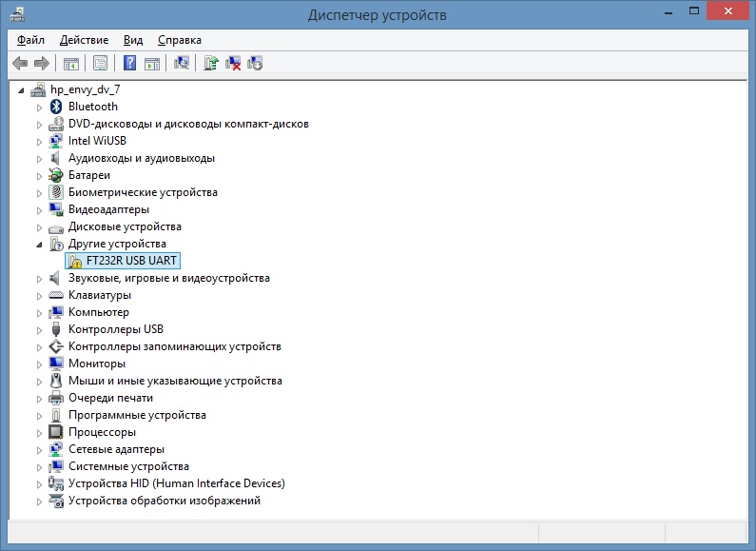The height and width of the screenshot is (551, 756).
Task: Click the Uninstall device red X icon
Action: [x=233, y=63]
